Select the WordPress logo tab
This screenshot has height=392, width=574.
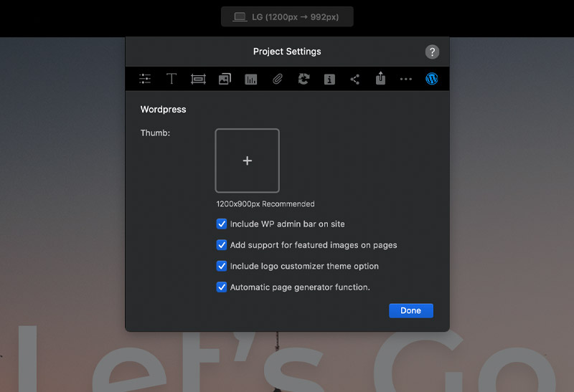point(431,80)
